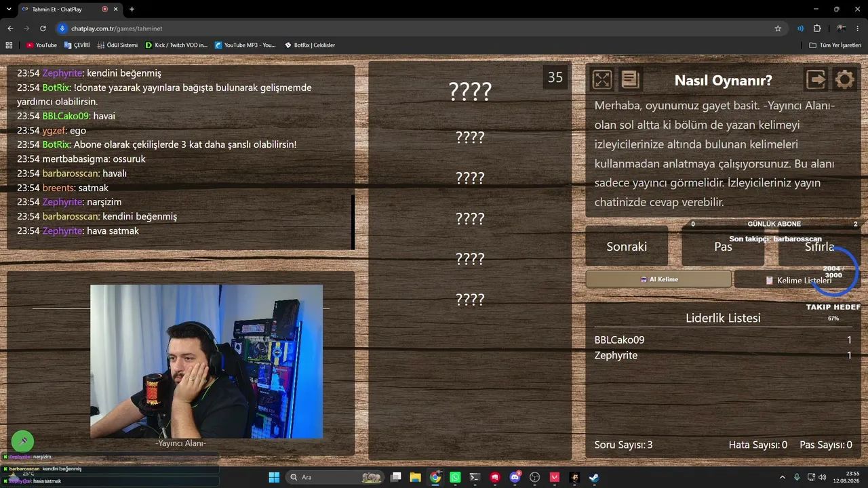Click the AI Kelime button

658,279
